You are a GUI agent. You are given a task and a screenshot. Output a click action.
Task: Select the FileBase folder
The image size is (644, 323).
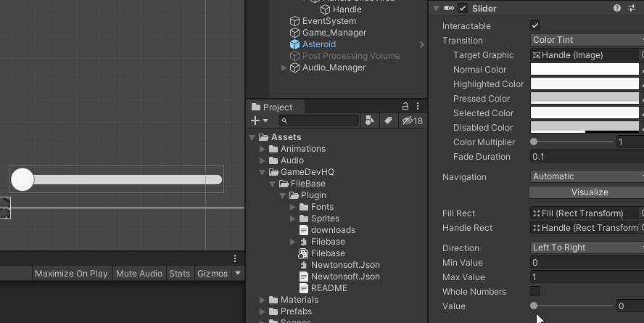click(x=308, y=184)
